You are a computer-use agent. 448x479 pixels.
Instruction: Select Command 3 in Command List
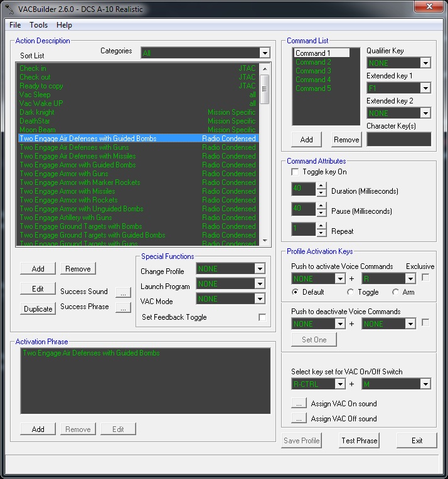[313, 71]
